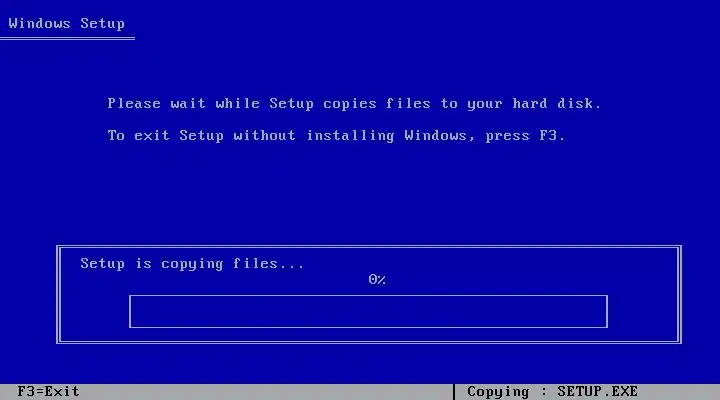Click the 'Setup is copying files...' label
This screenshot has width=720, height=400.
(192, 264)
